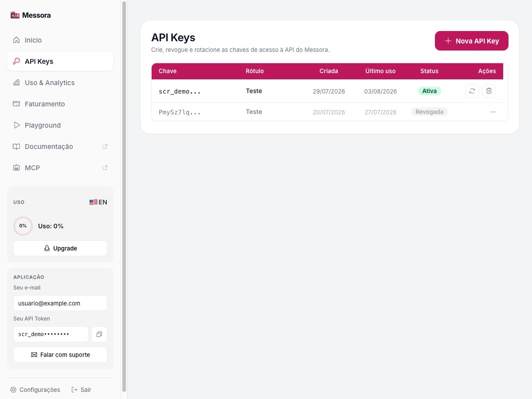Click the 03/08/2026 last-used date
532x399 pixels.
380,91
